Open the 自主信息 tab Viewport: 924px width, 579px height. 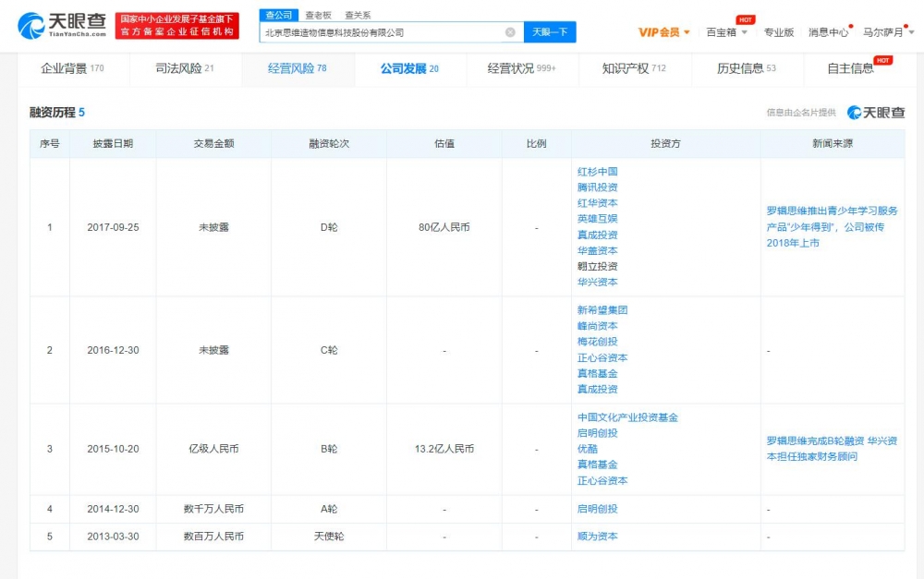850,68
